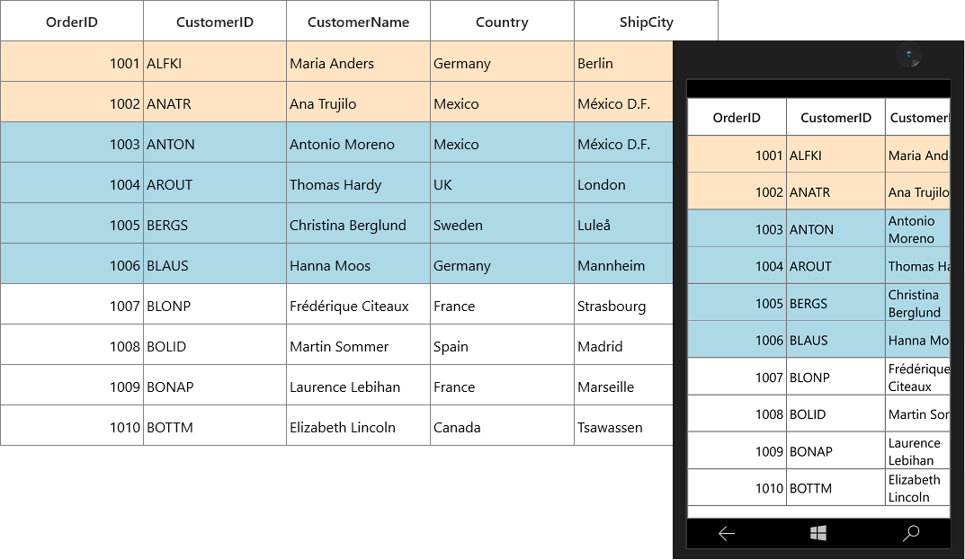Tap the Windows logo on the phone
The image size is (965, 560).
click(x=818, y=533)
